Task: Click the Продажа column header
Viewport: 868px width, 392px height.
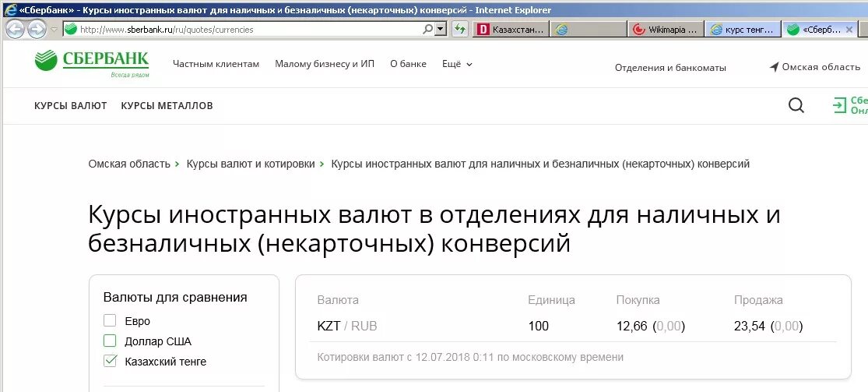Action: (758, 300)
